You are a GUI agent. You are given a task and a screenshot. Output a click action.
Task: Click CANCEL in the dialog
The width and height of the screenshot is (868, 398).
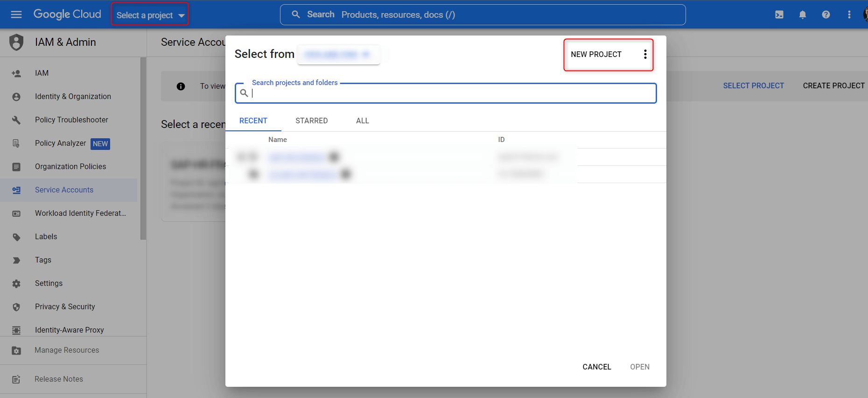[x=597, y=367]
